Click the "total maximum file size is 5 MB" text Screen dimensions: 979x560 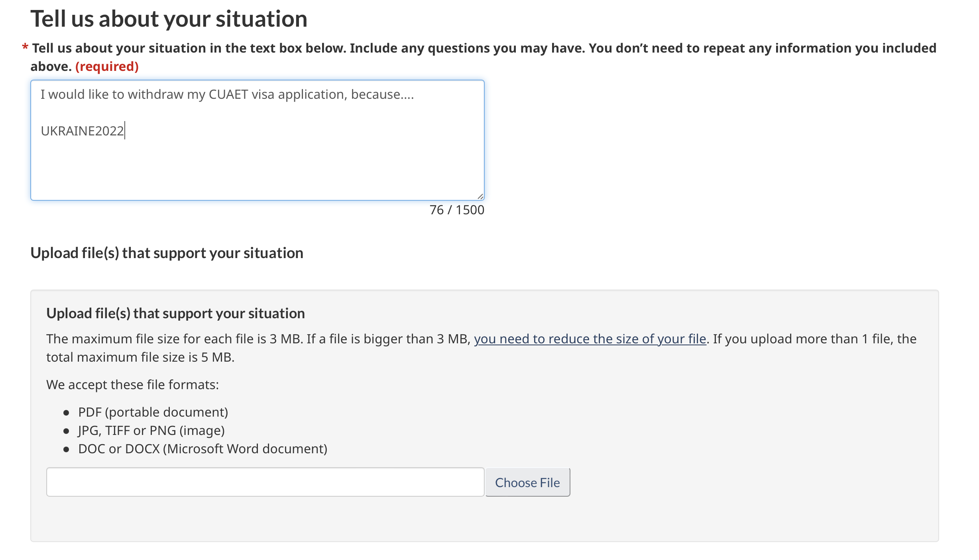(140, 357)
